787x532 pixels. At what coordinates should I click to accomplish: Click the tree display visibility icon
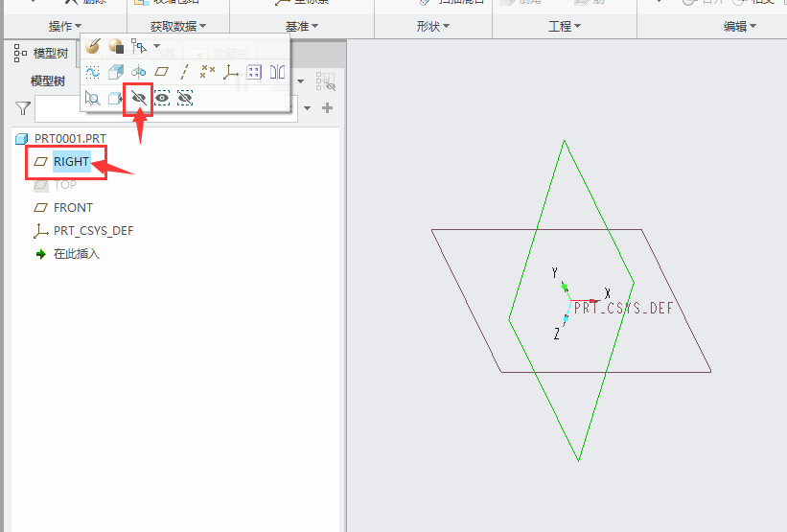326,81
